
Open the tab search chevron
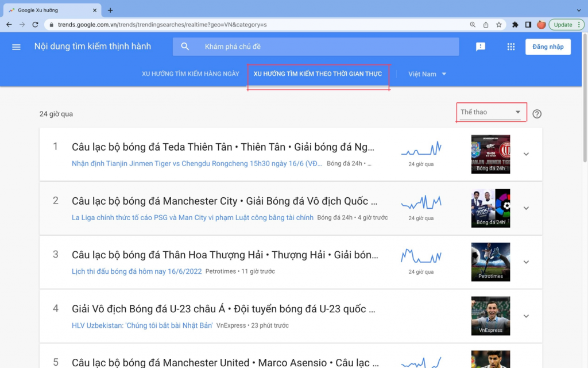(579, 10)
